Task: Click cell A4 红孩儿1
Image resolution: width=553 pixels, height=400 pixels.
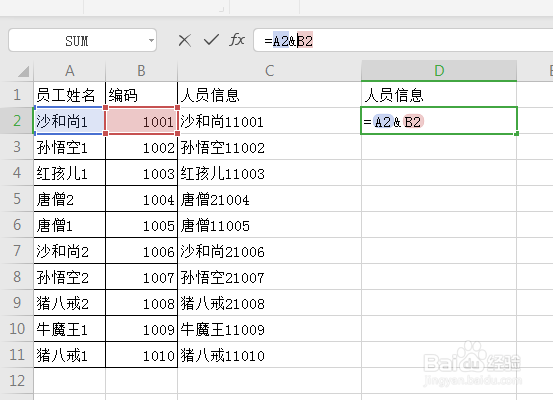Action: click(70, 173)
